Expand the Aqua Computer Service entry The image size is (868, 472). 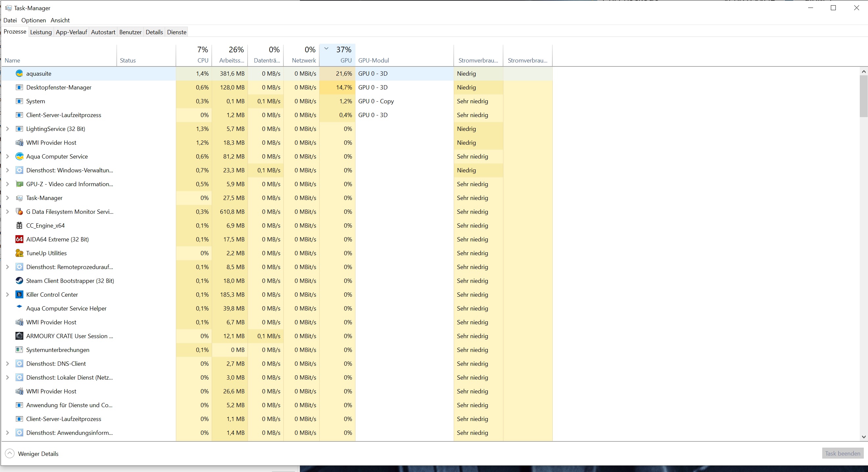pyautogui.click(x=8, y=157)
